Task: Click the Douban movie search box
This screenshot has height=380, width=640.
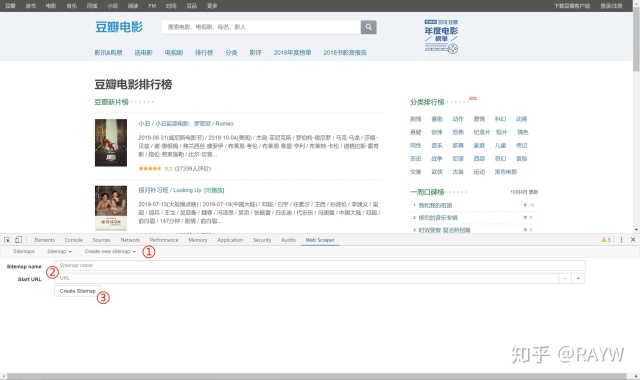Action: click(261, 27)
